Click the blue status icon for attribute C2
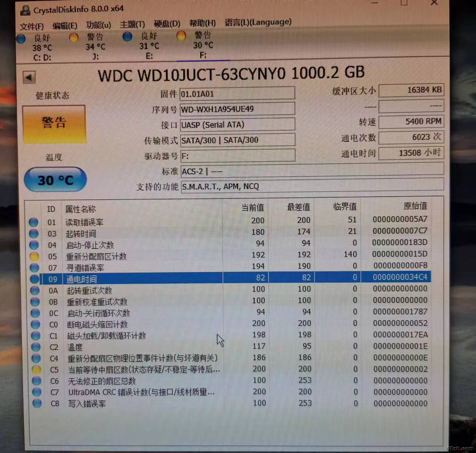This screenshot has height=453, width=476. (36, 347)
